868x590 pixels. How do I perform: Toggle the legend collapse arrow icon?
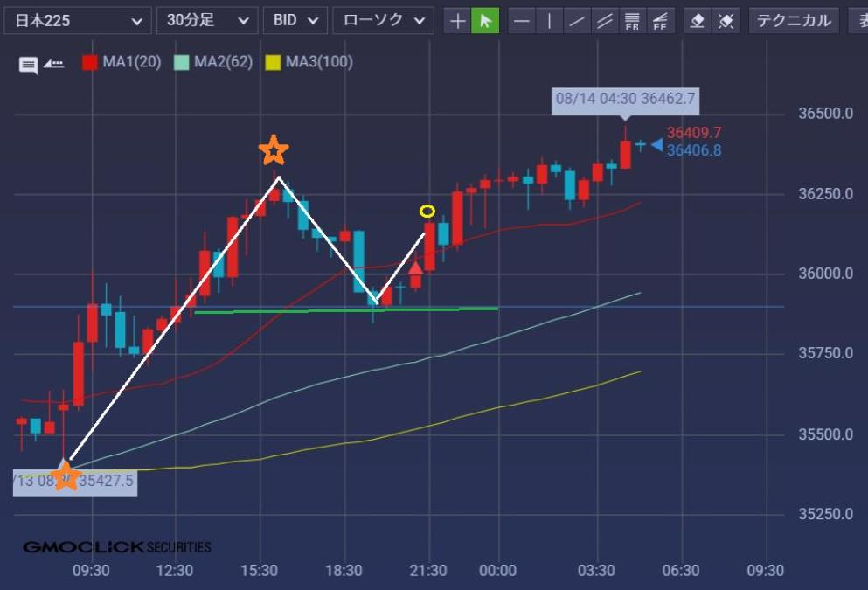pyautogui.click(x=53, y=63)
